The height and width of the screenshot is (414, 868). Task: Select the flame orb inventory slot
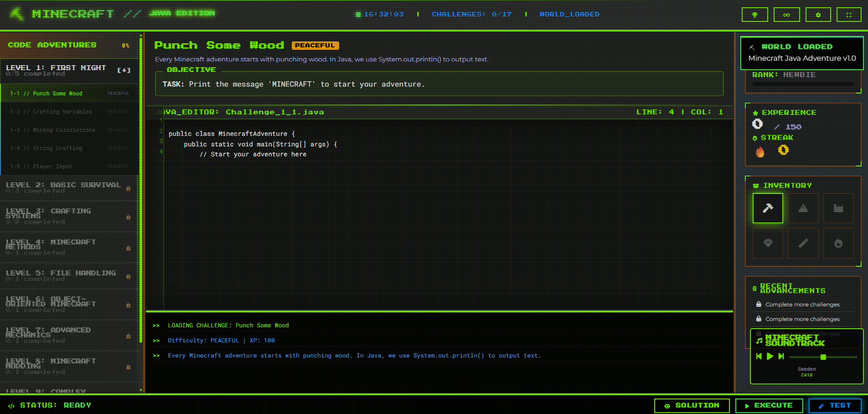[x=838, y=243]
